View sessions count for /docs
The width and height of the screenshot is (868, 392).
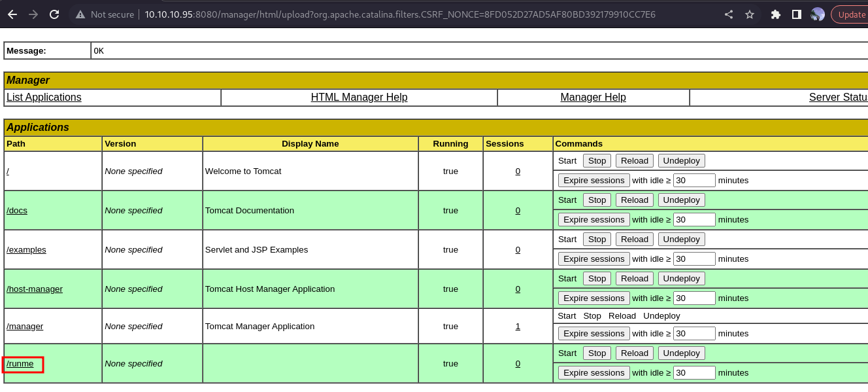(x=518, y=211)
